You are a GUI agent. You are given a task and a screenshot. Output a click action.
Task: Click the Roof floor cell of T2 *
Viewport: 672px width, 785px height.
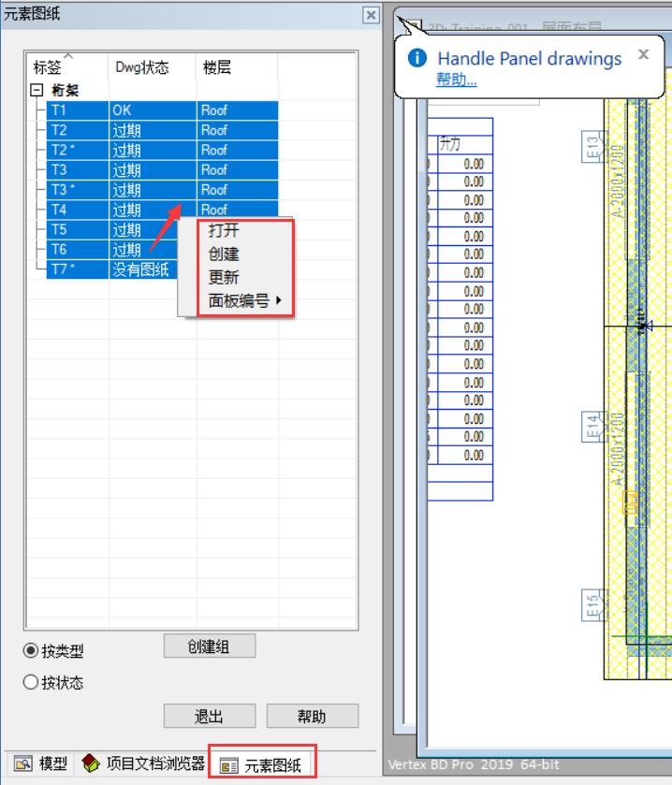pyautogui.click(x=237, y=151)
